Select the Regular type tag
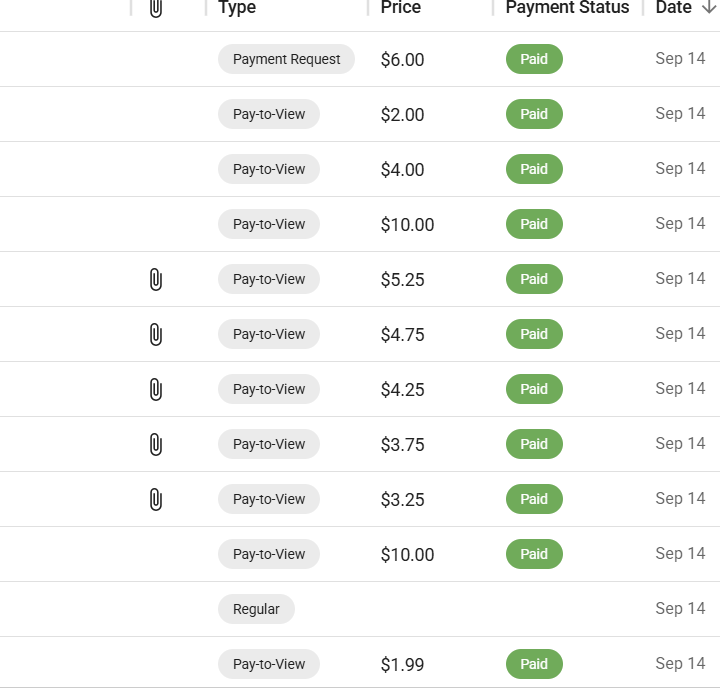The width and height of the screenshot is (720, 695). (x=256, y=609)
